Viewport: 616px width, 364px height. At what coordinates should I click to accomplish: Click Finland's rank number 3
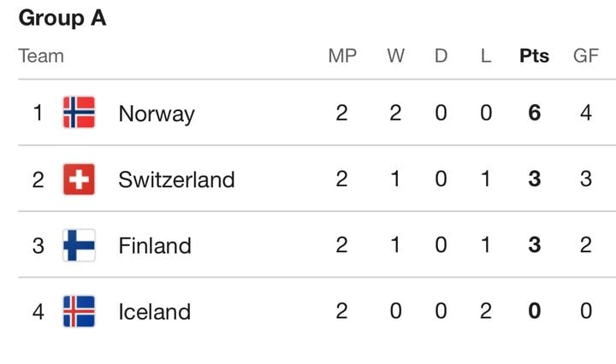coord(38,246)
